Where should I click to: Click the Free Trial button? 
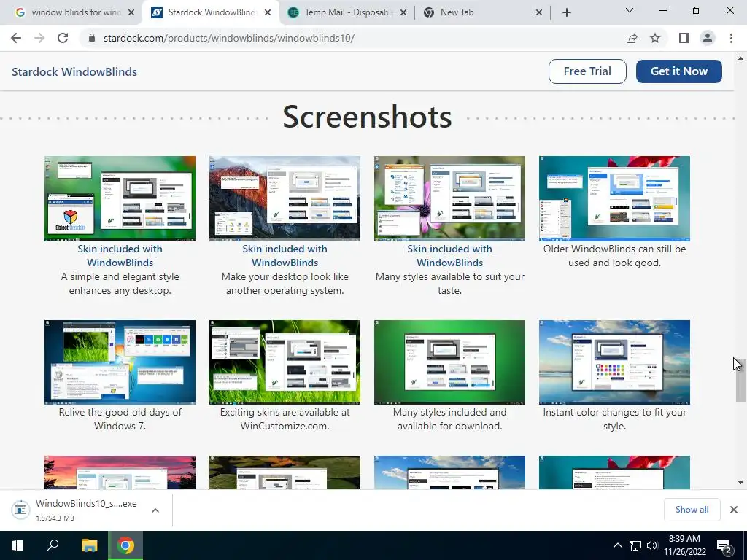[587, 71]
